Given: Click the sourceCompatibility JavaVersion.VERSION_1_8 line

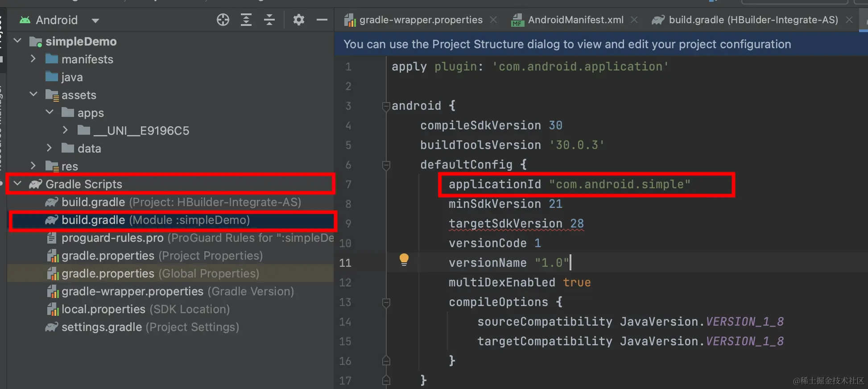Looking at the screenshot, I should [x=630, y=322].
